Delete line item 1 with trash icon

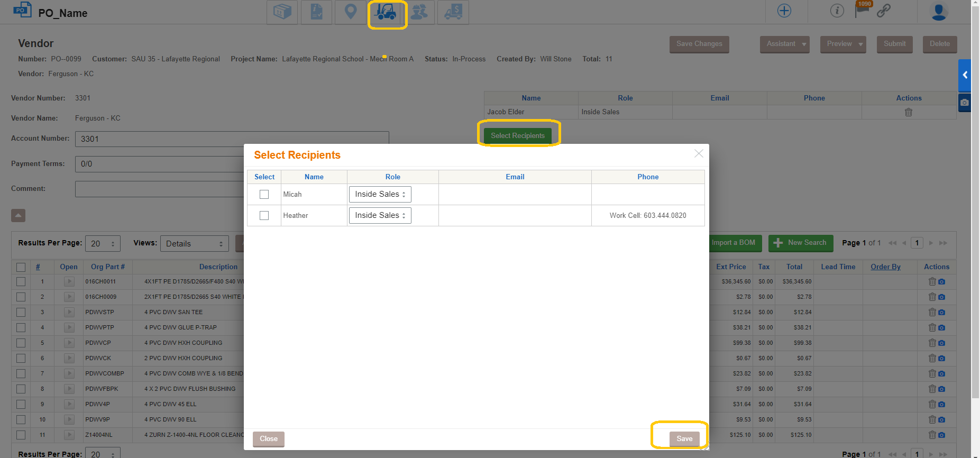932,282
